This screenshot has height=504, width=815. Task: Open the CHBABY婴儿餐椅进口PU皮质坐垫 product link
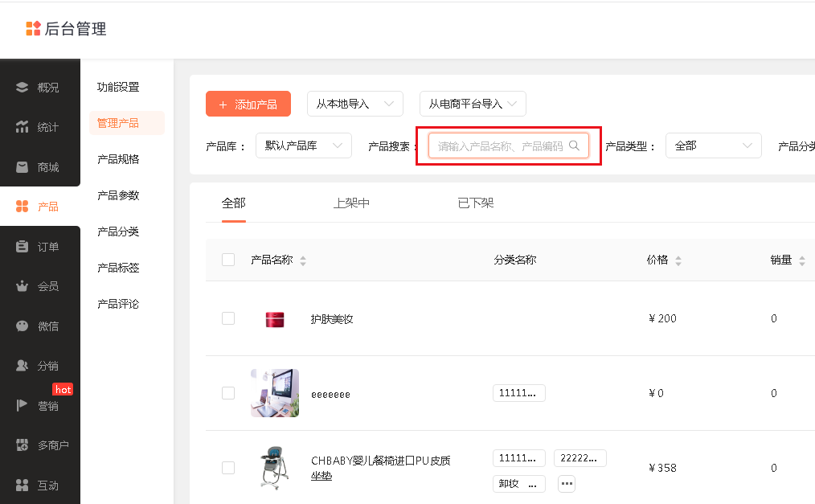(380, 468)
